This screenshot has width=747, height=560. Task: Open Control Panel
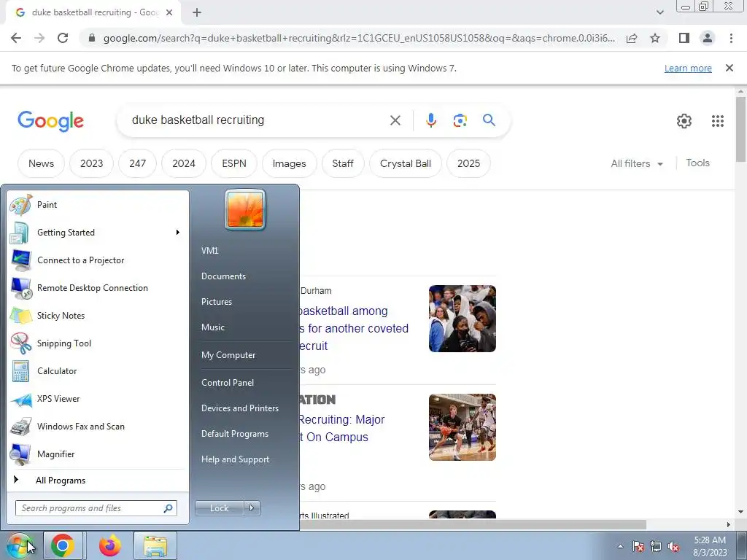228,383
